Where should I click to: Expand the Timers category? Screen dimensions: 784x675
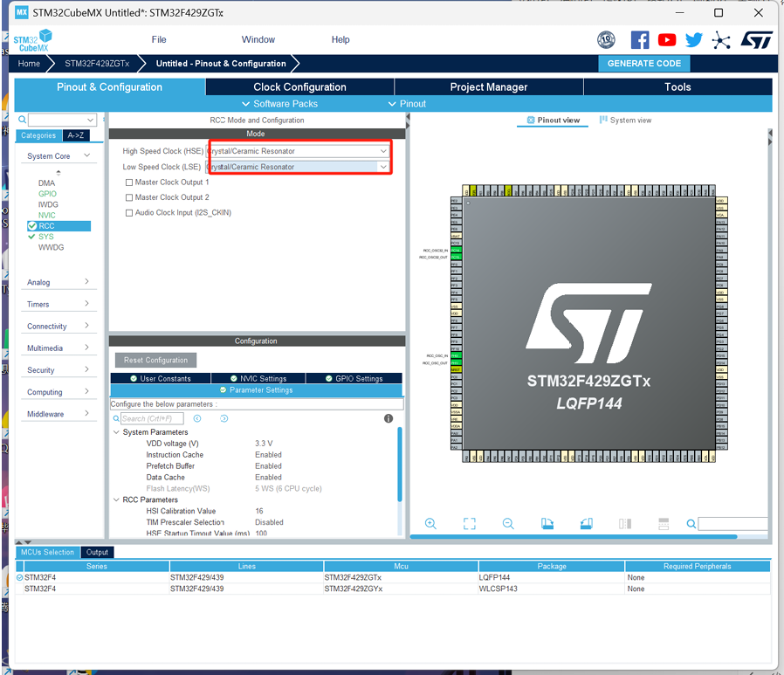point(87,304)
